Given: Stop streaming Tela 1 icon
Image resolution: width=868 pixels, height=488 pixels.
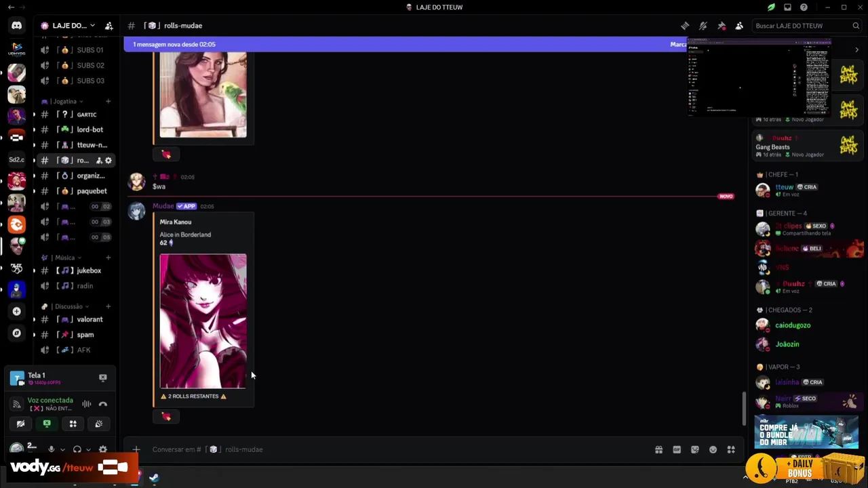Looking at the screenshot, I should pyautogui.click(x=103, y=378).
